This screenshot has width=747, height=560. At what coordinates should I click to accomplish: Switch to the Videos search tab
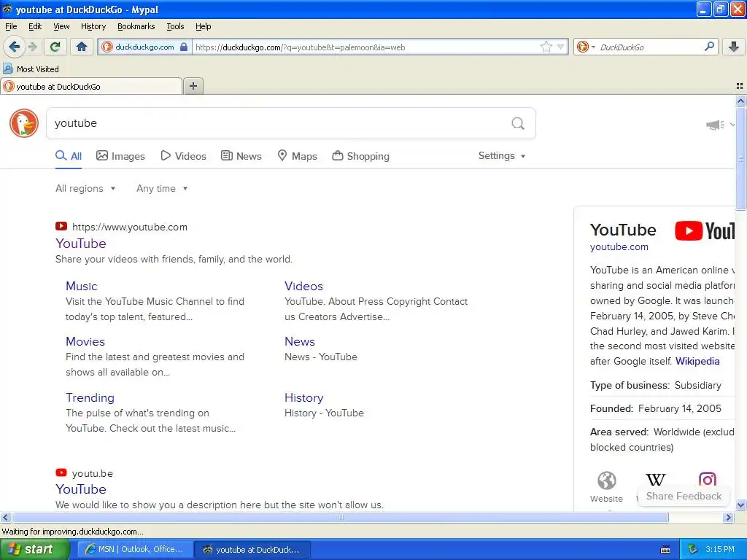coord(183,156)
